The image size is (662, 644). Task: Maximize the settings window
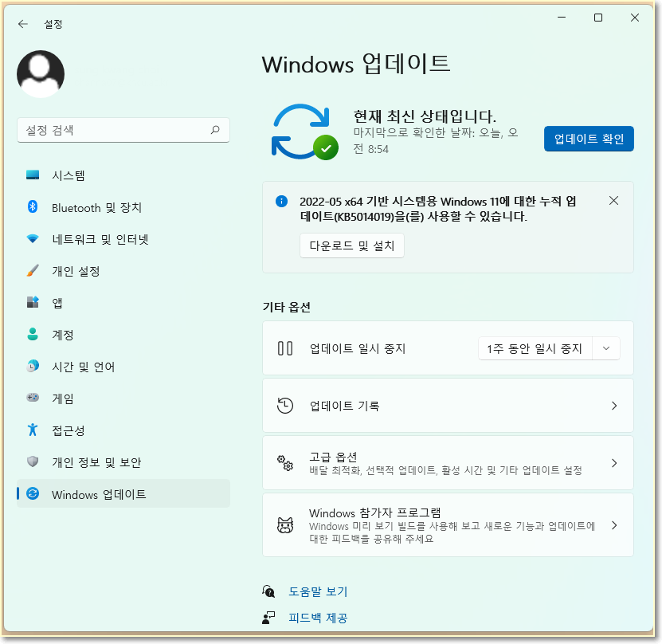pos(597,18)
